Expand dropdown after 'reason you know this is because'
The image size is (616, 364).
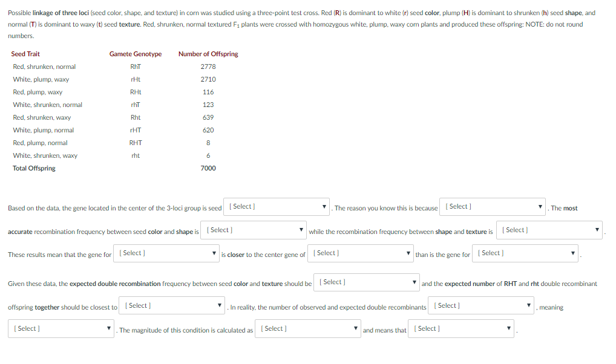493,207
